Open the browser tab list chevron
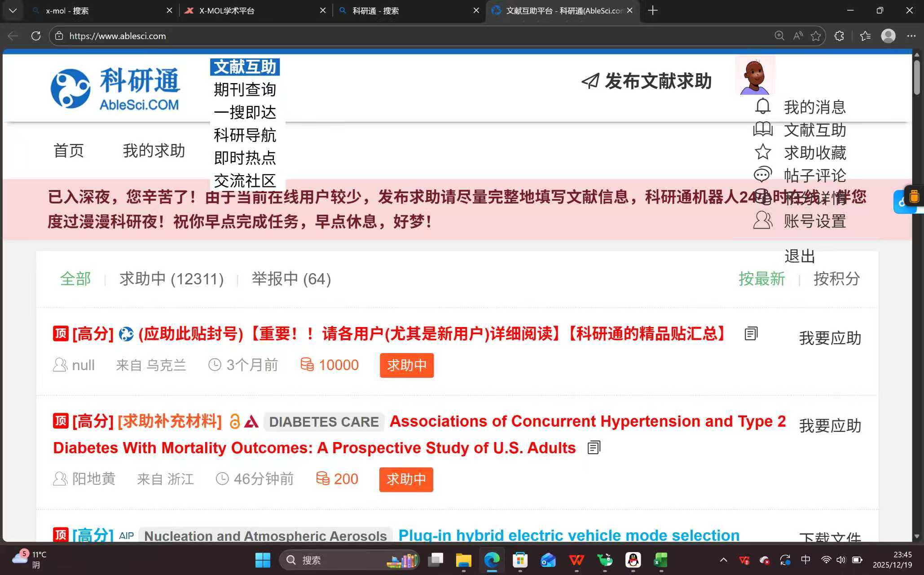Screen dimensions: 924x575 point(13,10)
